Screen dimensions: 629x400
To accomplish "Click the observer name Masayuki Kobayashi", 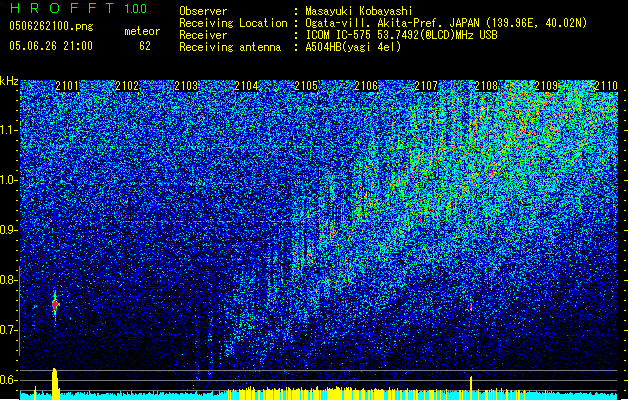I will coord(359,11).
